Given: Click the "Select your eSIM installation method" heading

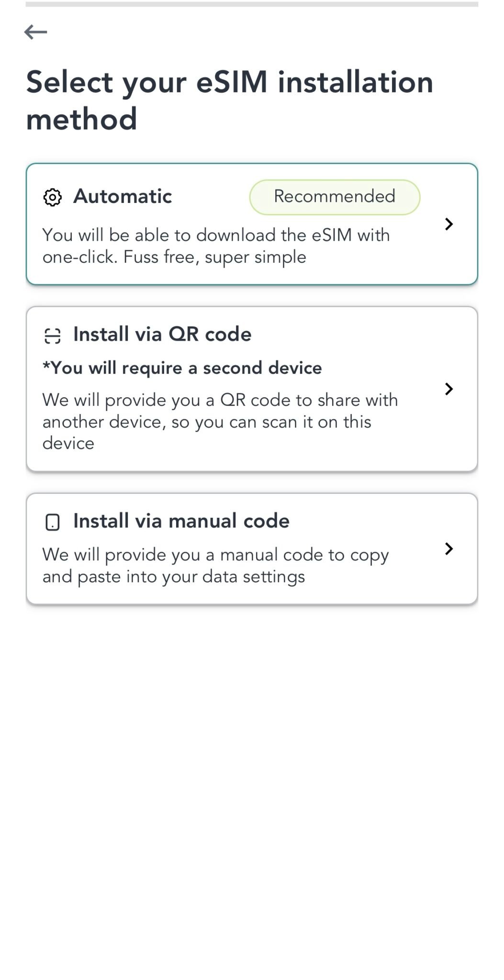Looking at the screenshot, I should (230, 100).
